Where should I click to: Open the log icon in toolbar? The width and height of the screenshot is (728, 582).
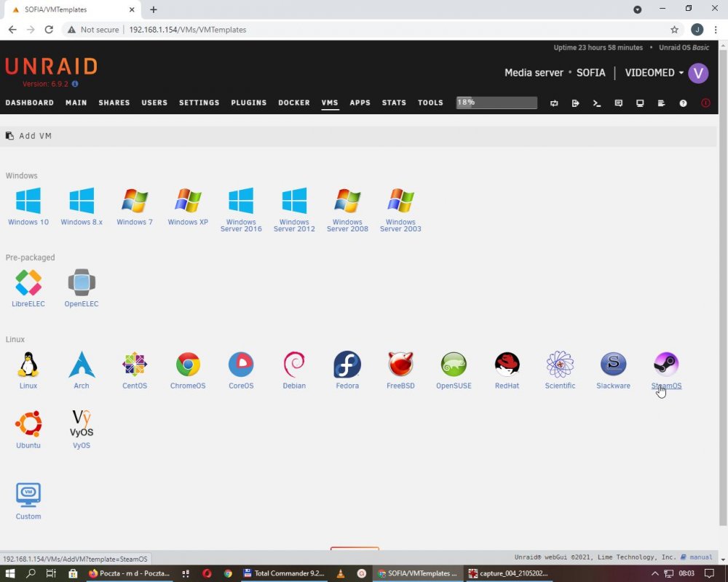662,103
